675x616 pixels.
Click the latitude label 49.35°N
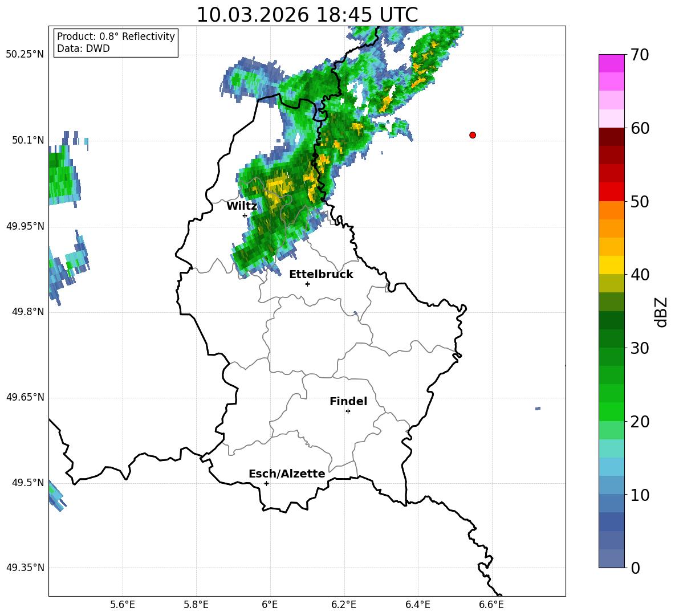point(25,568)
